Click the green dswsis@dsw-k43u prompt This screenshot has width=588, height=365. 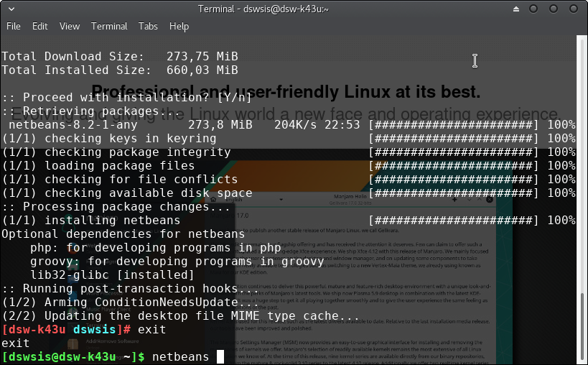(x=59, y=357)
